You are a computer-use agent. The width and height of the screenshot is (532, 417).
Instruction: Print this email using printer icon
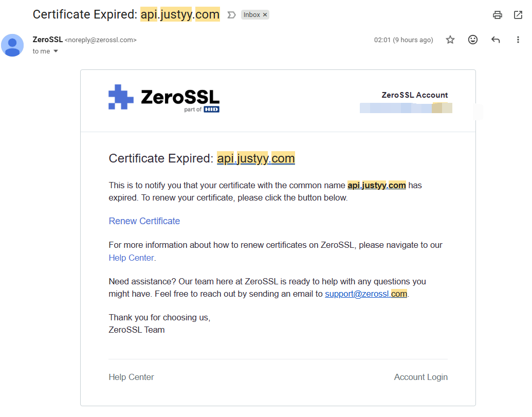tap(498, 15)
